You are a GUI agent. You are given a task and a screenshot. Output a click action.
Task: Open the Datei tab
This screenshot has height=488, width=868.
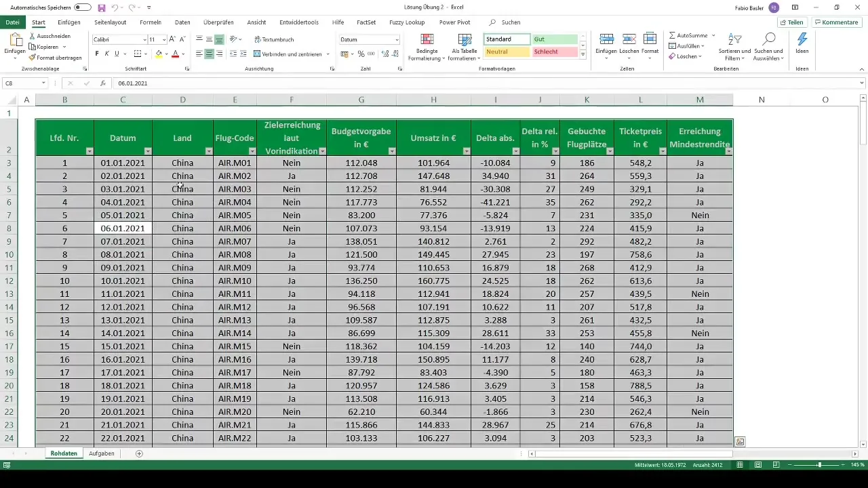[12, 22]
